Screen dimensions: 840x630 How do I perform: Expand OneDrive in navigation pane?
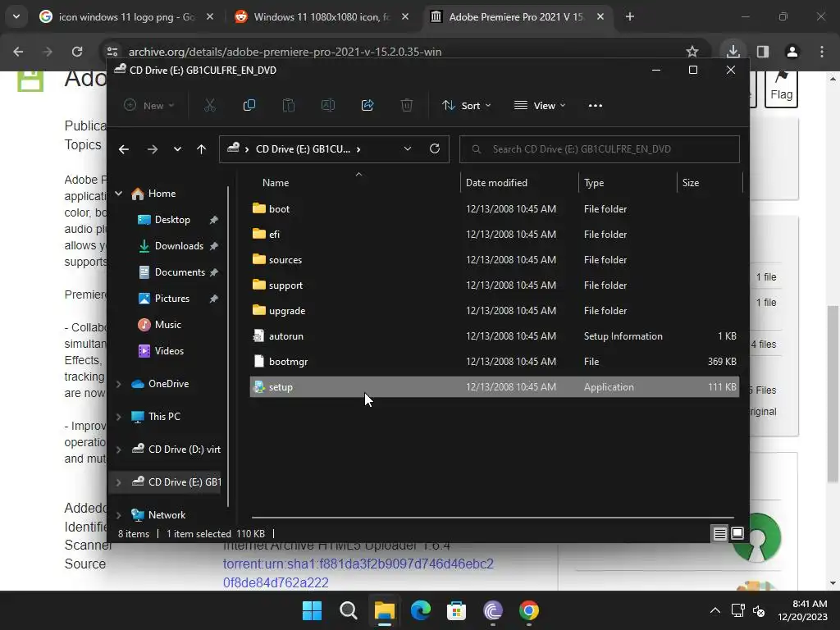click(x=118, y=384)
